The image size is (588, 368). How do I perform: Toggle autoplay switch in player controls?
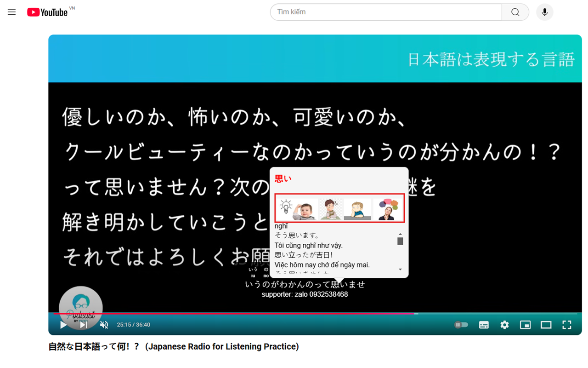pyautogui.click(x=461, y=325)
